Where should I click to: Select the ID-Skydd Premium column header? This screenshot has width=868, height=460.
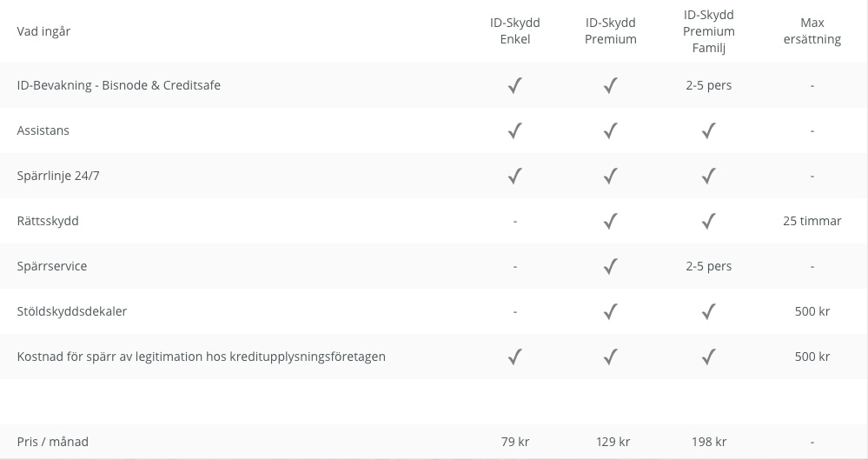coord(611,31)
